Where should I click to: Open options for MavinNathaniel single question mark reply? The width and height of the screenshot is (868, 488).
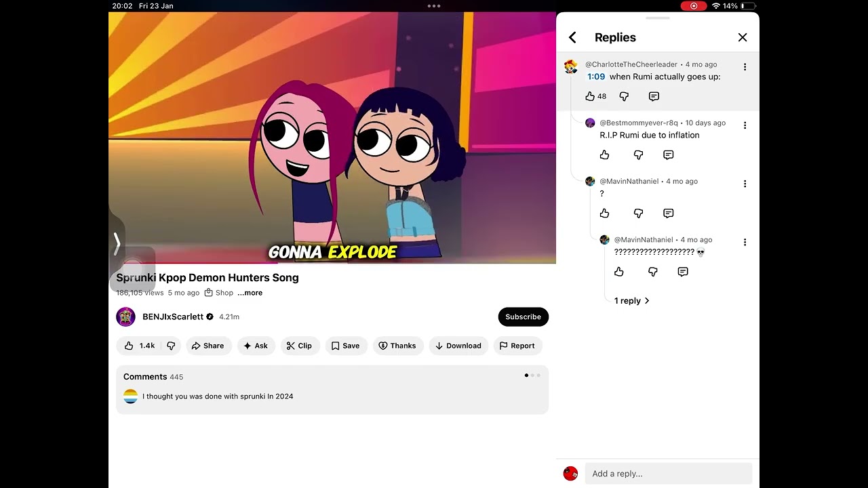pos(745,184)
